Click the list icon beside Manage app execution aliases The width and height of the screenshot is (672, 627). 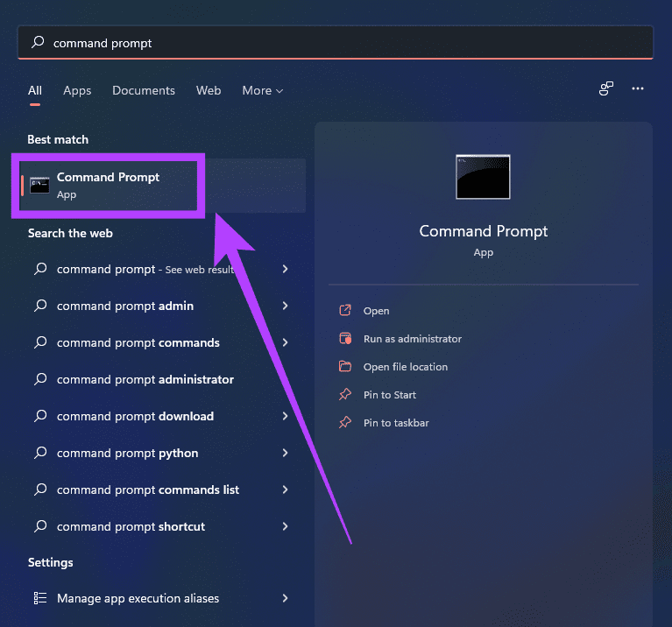40,598
